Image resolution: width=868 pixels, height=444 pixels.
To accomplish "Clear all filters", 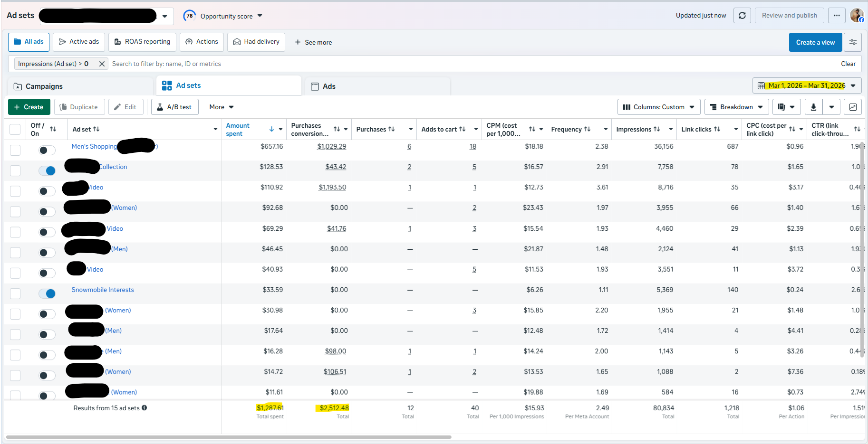I will click(848, 64).
